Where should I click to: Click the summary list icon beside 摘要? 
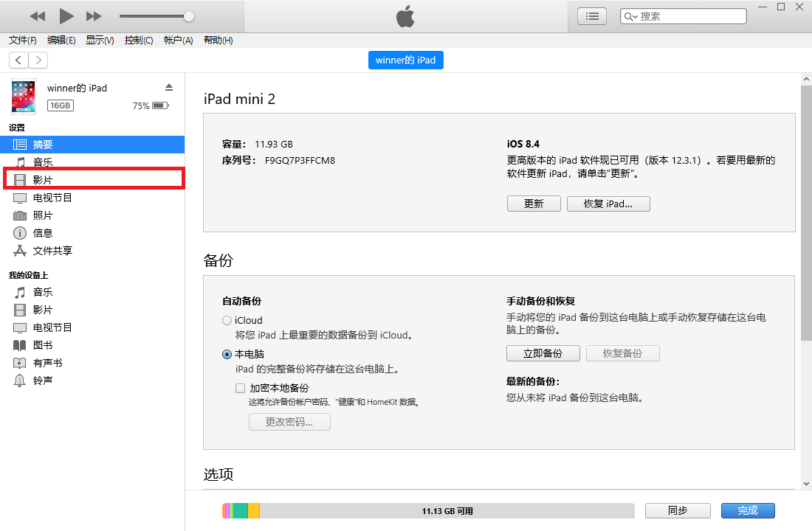(x=20, y=145)
